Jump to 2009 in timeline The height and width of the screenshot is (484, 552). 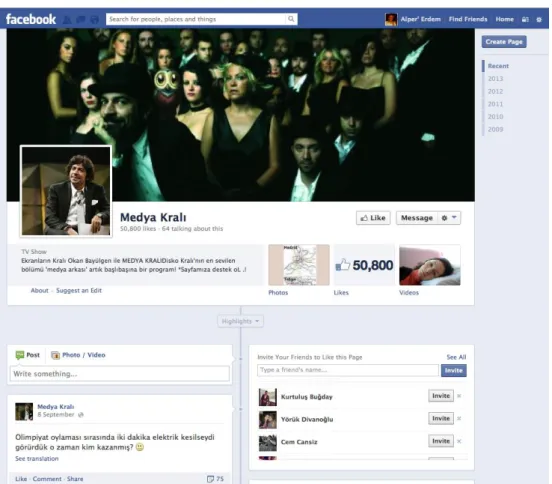click(x=495, y=129)
